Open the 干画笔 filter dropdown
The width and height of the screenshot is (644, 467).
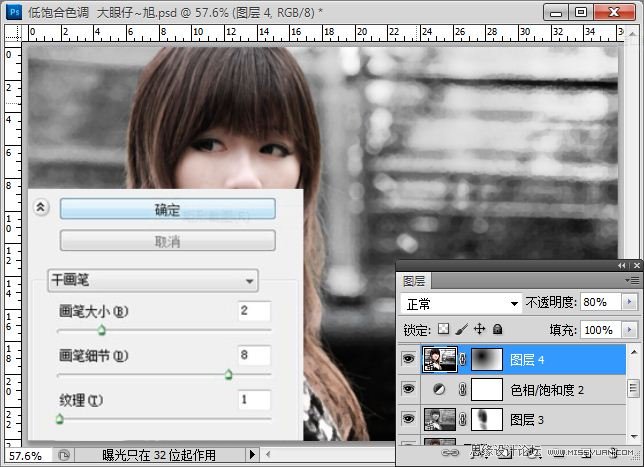point(153,281)
